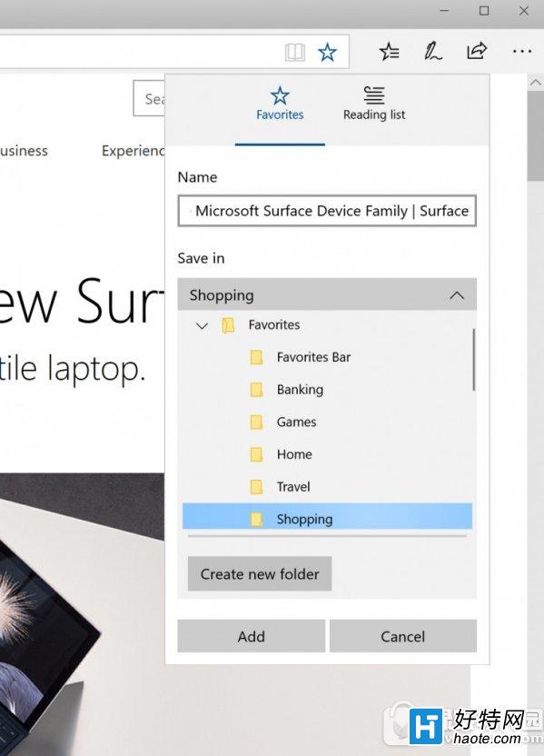Click the Create new folder button

[x=260, y=573]
